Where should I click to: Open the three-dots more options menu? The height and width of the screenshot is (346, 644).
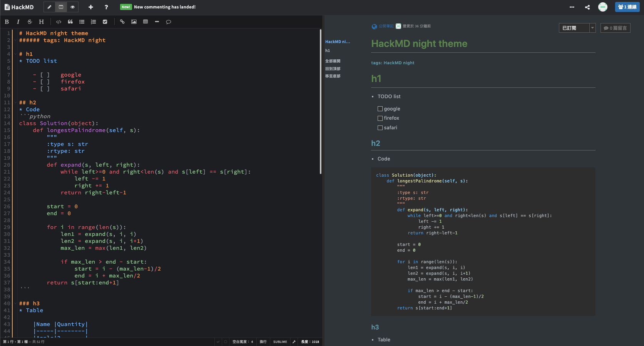pyautogui.click(x=572, y=7)
